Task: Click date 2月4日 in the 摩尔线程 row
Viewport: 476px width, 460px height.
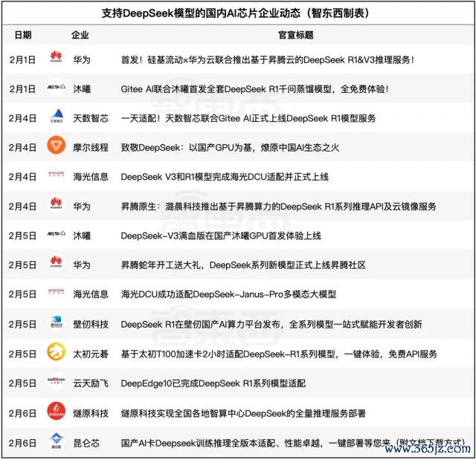Action: [22, 148]
